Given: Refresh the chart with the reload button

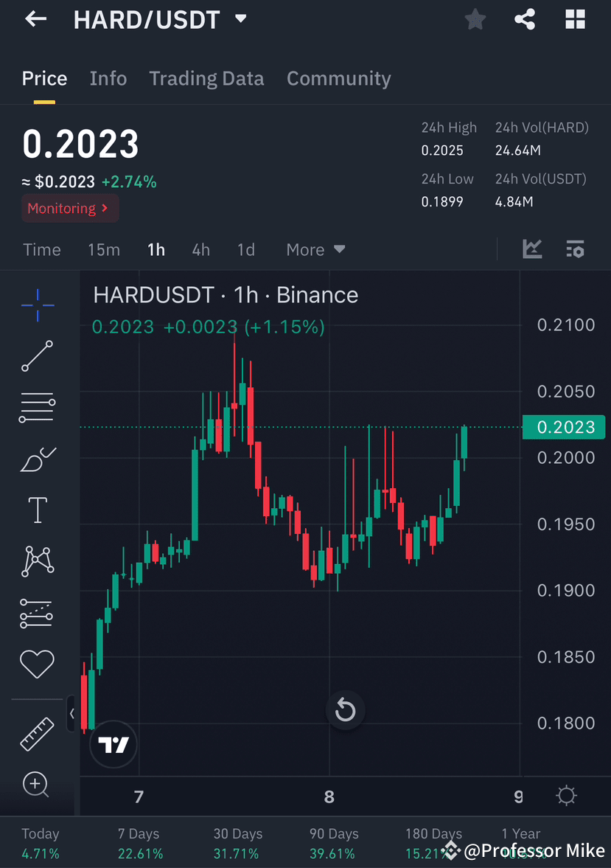Looking at the screenshot, I should tap(345, 710).
